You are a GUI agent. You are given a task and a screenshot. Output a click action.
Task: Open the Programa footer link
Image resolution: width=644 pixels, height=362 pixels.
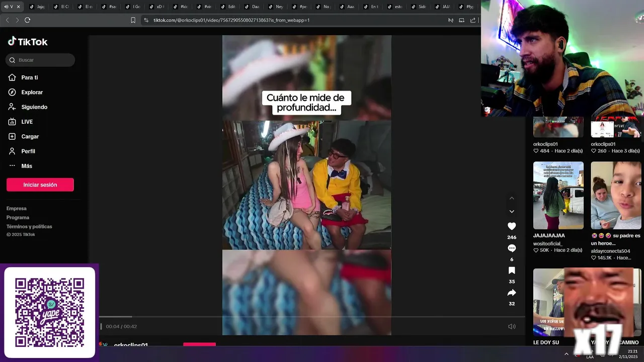tap(18, 217)
